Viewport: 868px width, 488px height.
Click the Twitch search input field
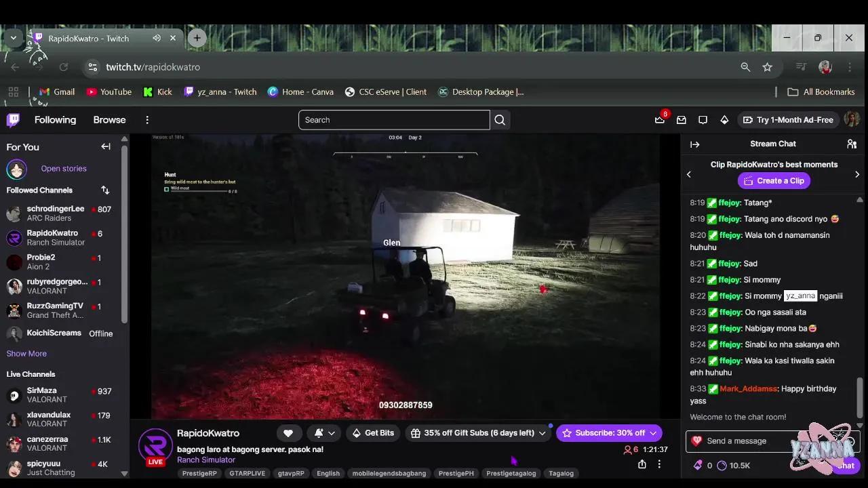tap(394, 120)
